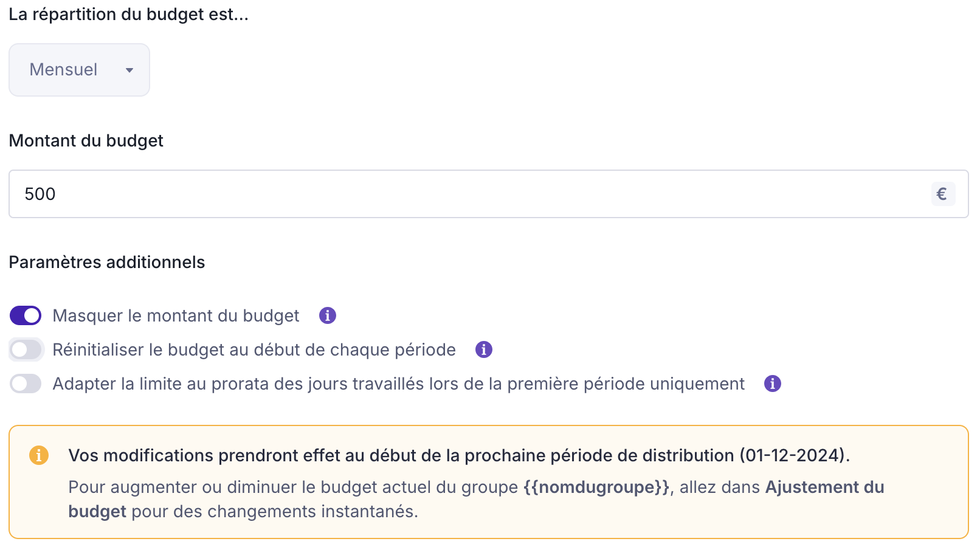This screenshot has width=980, height=547.
Task: Click the Vos modifications prendront effet notice title
Action: click(458, 455)
